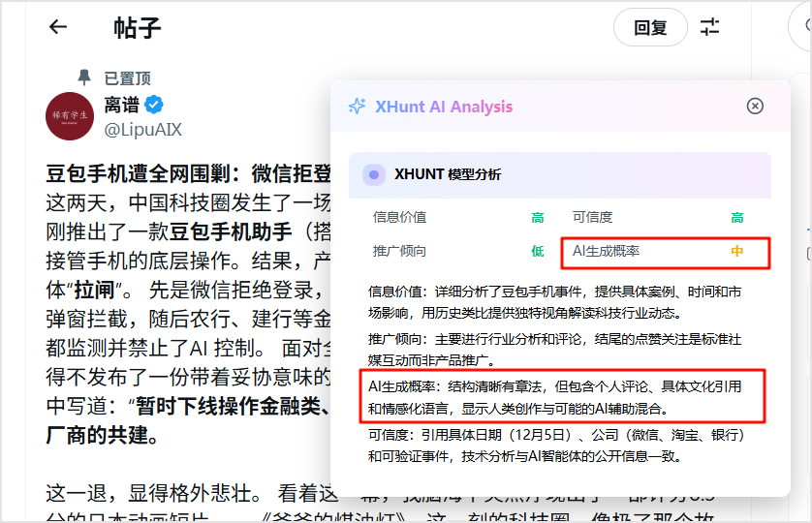
Task: Click the 信息价值 explanation paragraph
Action: (x=554, y=302)
